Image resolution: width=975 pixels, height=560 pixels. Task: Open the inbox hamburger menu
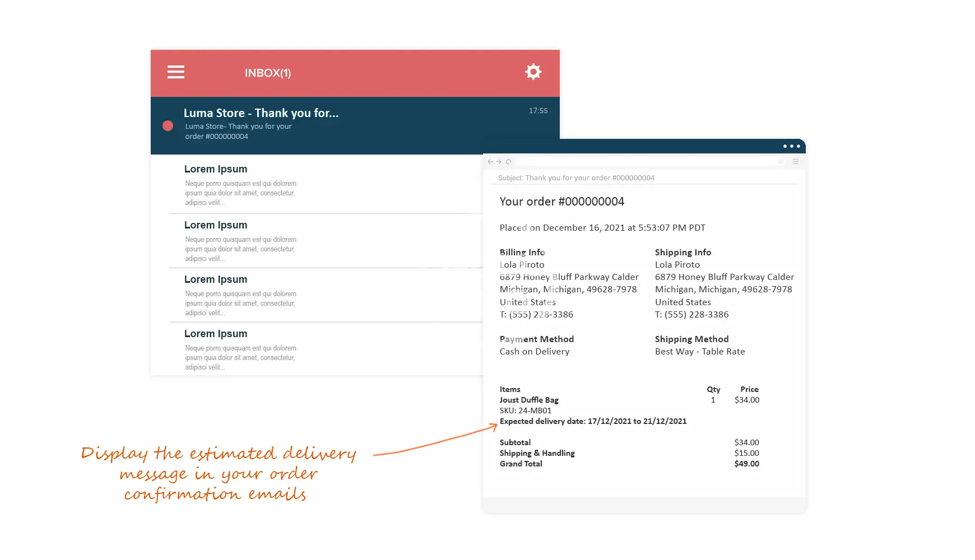tap(176, 72)
